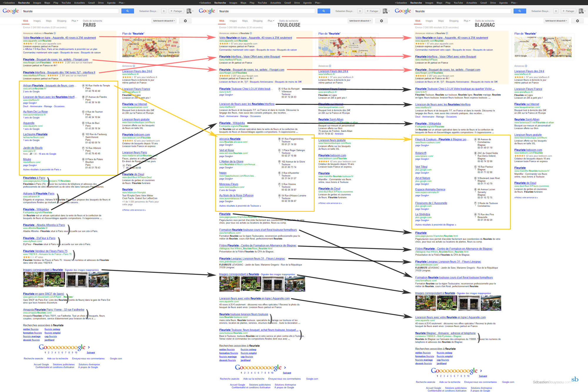Click map pin A beside Fleurs & Couleurs
This screenshot has height=392, width=588.
[x=475, y=139]
